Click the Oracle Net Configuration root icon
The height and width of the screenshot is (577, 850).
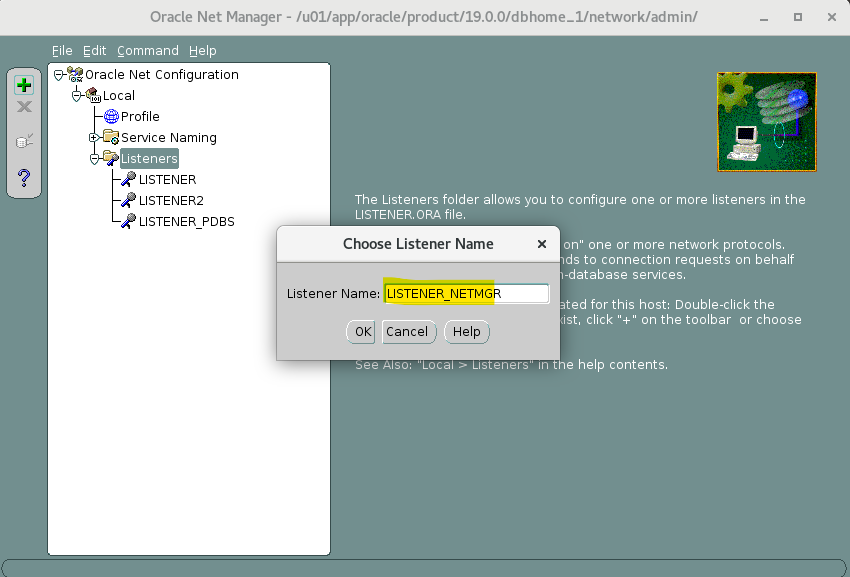point(75,74)
